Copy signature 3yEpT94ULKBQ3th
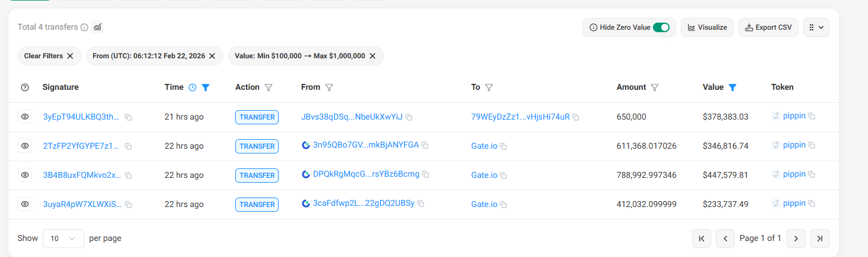The width and height of the screenshot is (868, 257). point(128,118)
